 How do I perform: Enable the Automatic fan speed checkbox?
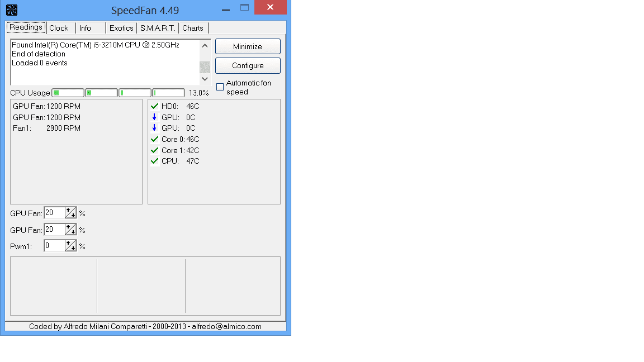tap(220, 87)
